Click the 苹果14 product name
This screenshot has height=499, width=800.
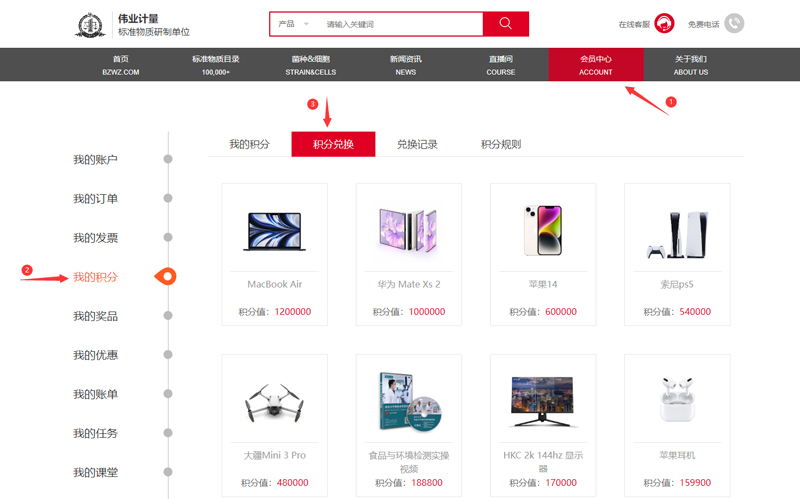click(x=543, y=284)
